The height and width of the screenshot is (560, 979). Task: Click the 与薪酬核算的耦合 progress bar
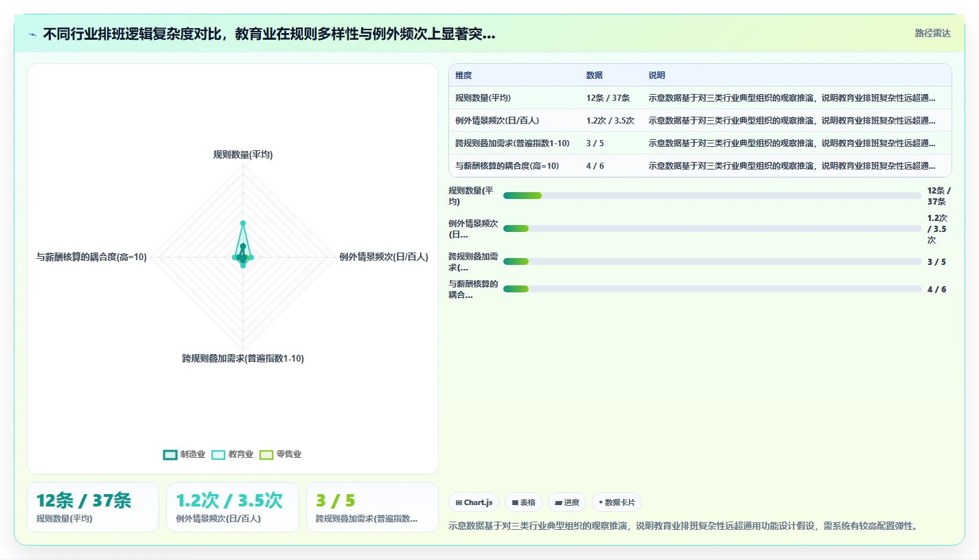(713, 289)
